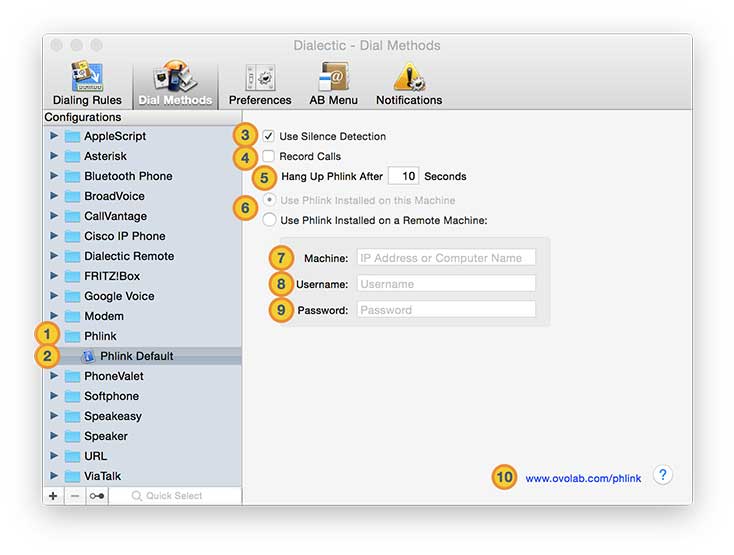Viewport: 734px width, 555px height.
Task: Click the Modem folder icon
Action: (72, 316)
